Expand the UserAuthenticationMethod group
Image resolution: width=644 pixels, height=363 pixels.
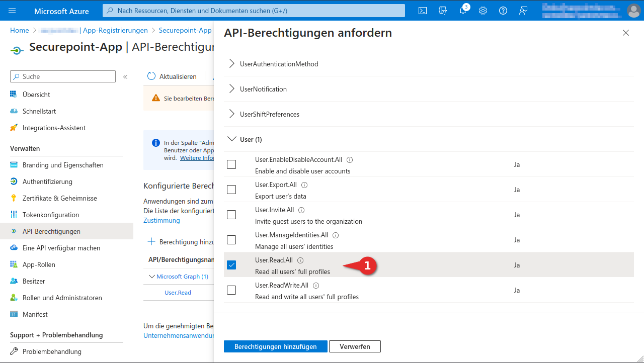click(232, 64)
